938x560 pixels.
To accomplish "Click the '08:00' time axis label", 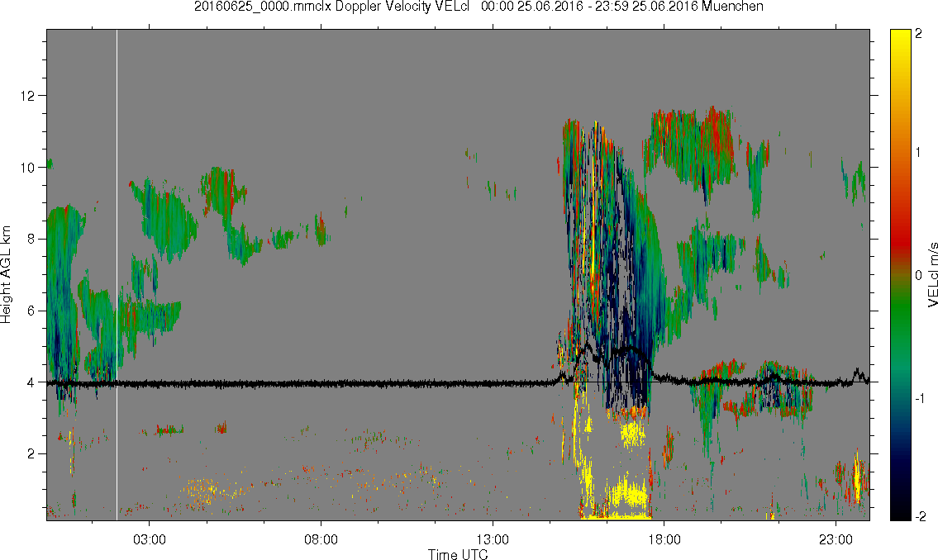I will click(321, 539).
